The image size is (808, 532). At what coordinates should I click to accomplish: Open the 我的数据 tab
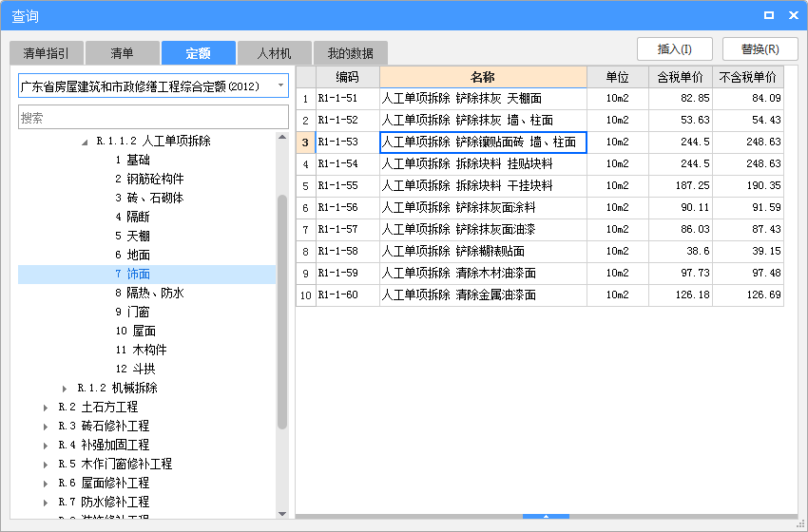point(351,53)
